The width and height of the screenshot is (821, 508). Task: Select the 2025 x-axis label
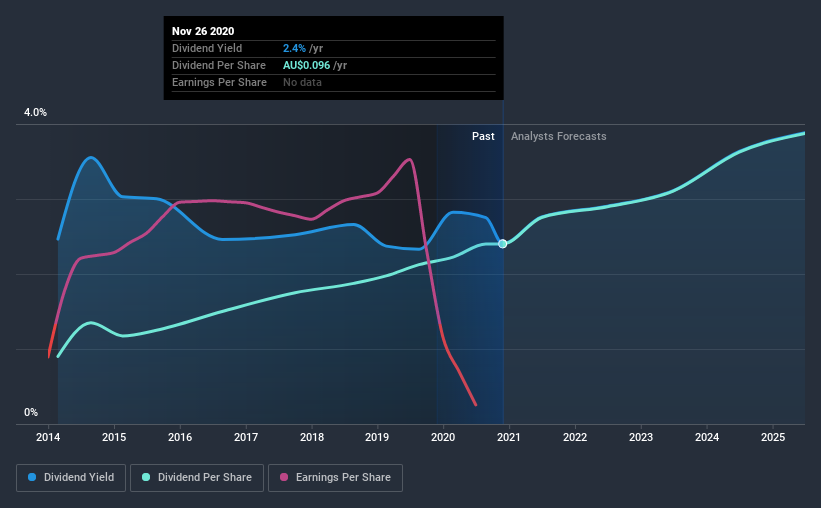[x=773, y=437]
